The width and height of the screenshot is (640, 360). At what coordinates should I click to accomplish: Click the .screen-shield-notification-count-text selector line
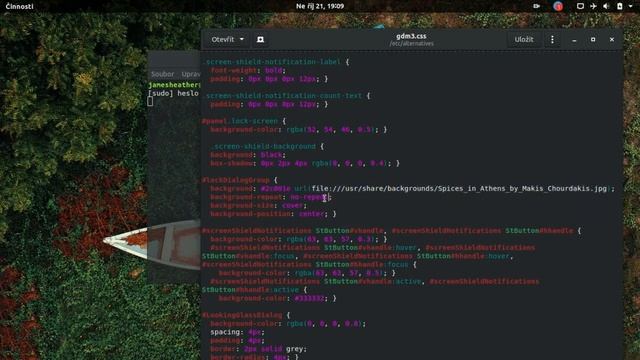point(287,96)
